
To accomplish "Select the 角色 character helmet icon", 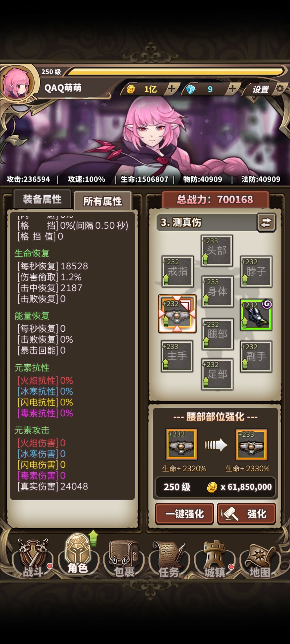I will [78, 554].
